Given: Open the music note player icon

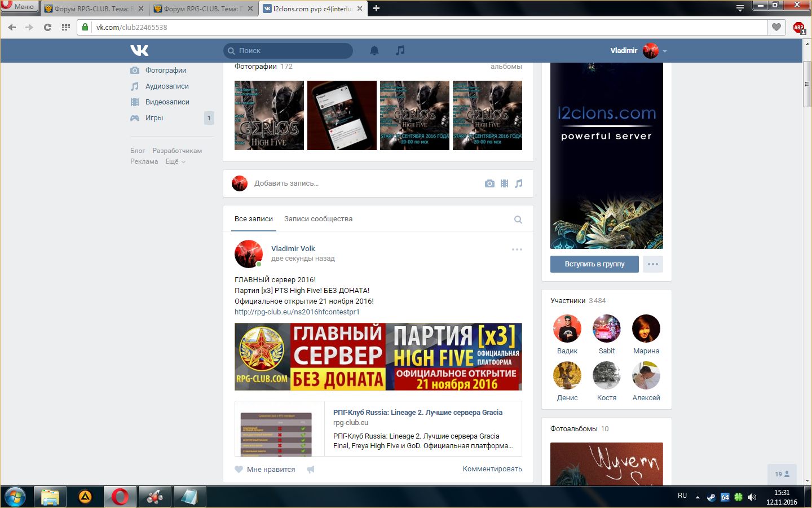Looking at the screenshot, I should (x=400, y=50).
